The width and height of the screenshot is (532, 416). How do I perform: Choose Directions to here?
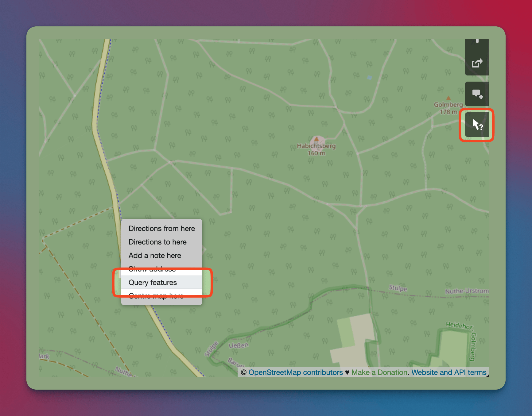[x=157, y=242]
